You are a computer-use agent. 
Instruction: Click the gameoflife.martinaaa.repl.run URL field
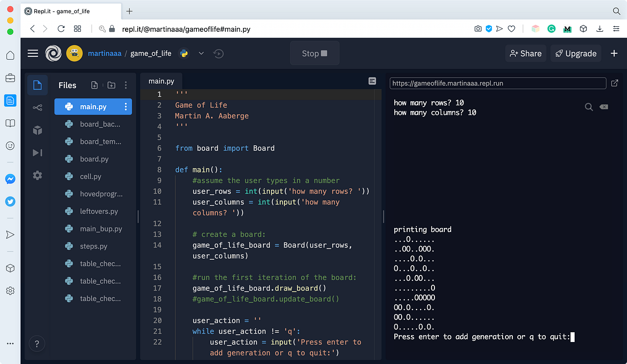(x=498, y=83)
